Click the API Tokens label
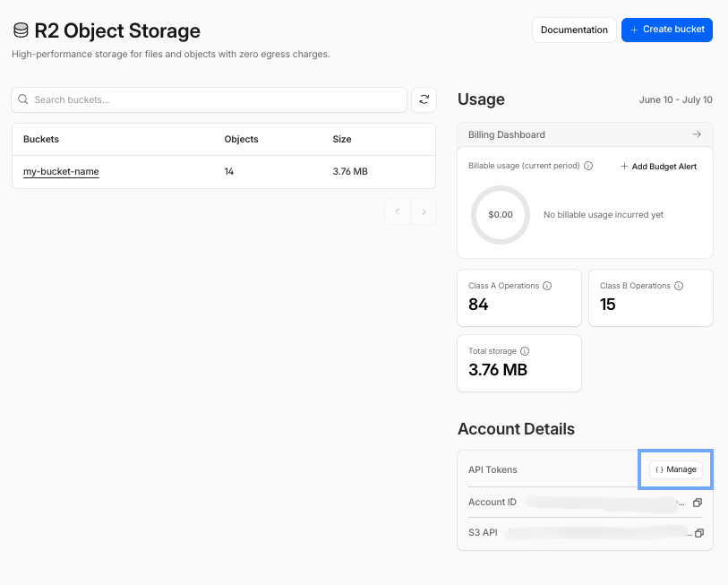 click(492, 469)
